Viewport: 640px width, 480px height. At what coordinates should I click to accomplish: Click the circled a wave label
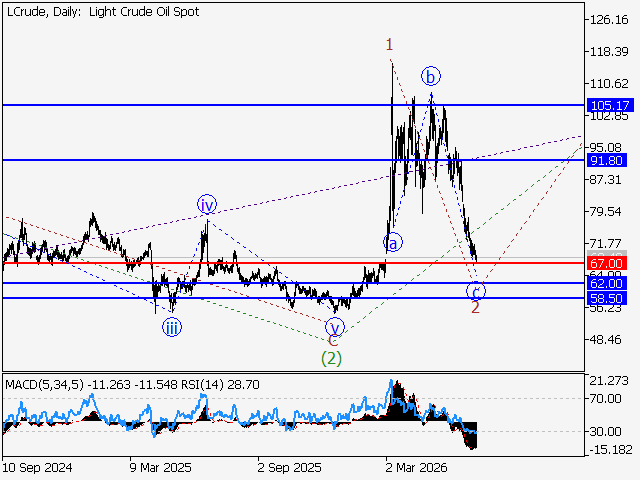pos(393,242)
